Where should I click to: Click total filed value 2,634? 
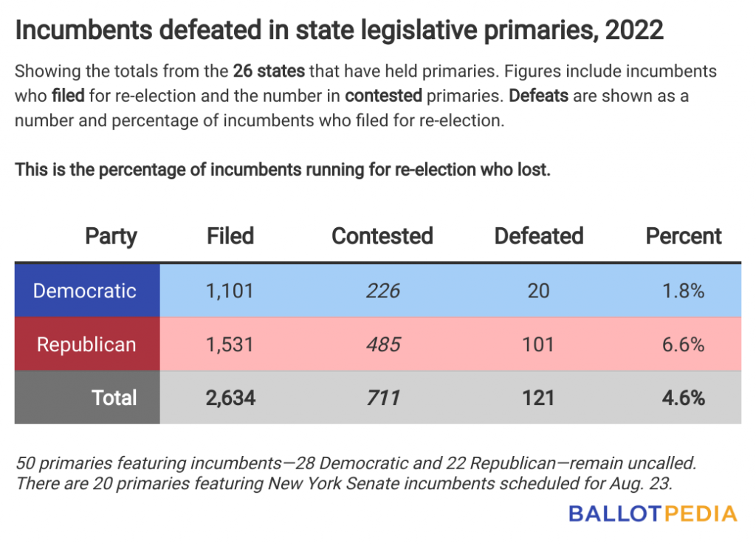point(230,398)
